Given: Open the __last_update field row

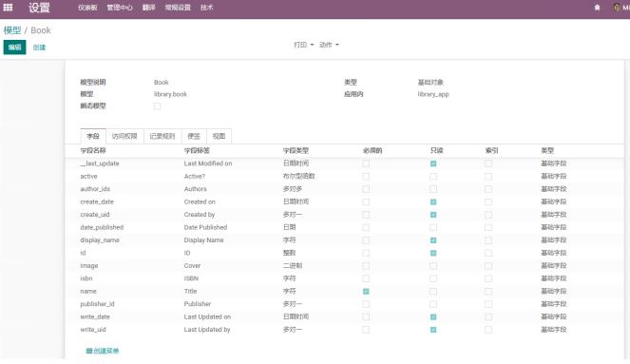Looking at the screenshot, I should [x=344, y=163].
